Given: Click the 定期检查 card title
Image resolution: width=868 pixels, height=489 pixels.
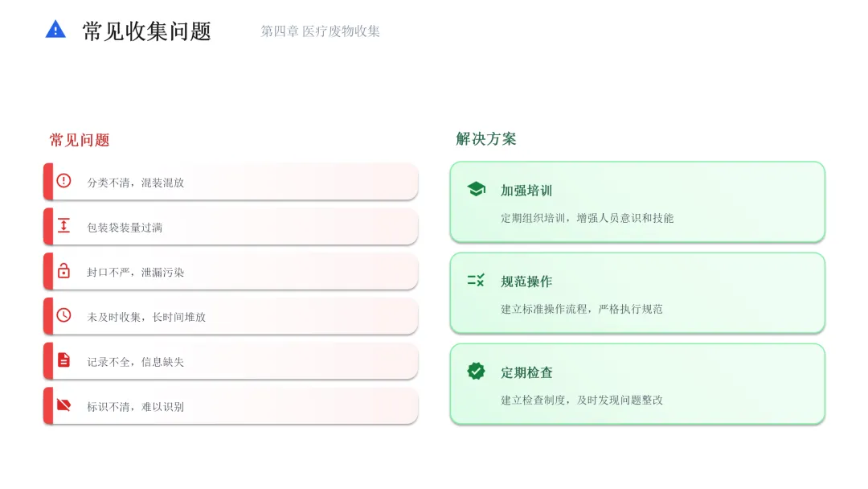Looking at the screenshot, I should coord(526,372).
